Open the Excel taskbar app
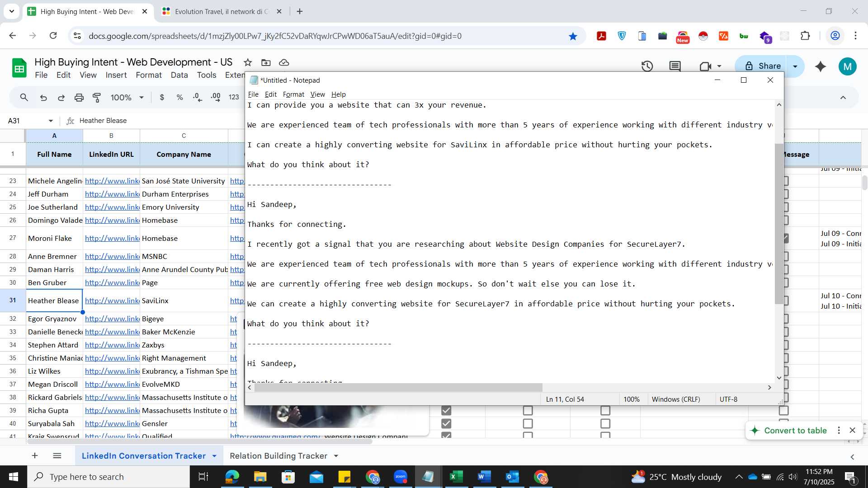 tap(456, 477)
